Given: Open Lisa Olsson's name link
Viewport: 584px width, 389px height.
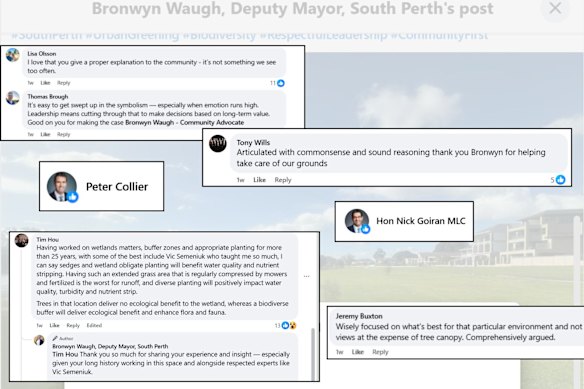Looking at the screenshot, I should tap(42, 54).
